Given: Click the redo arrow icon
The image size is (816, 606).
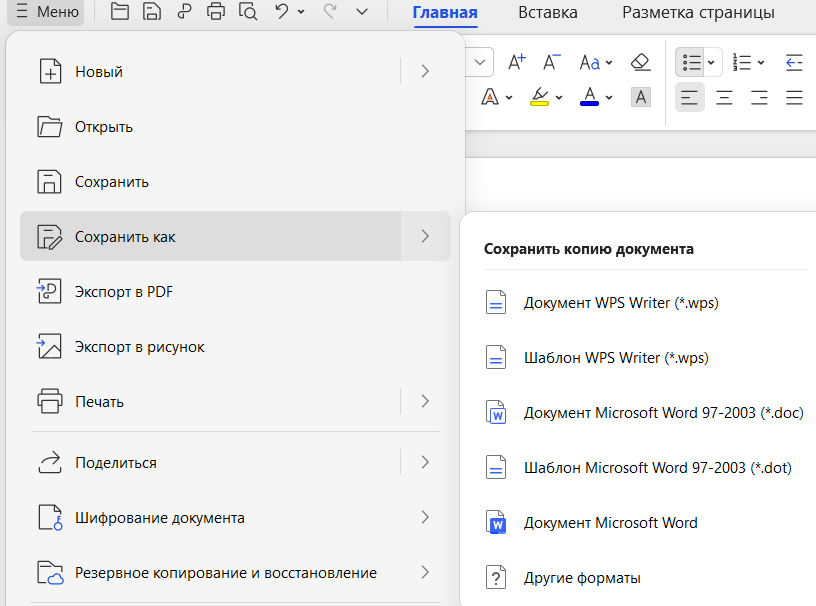Looking at the screenshot, I should (330, 11).
